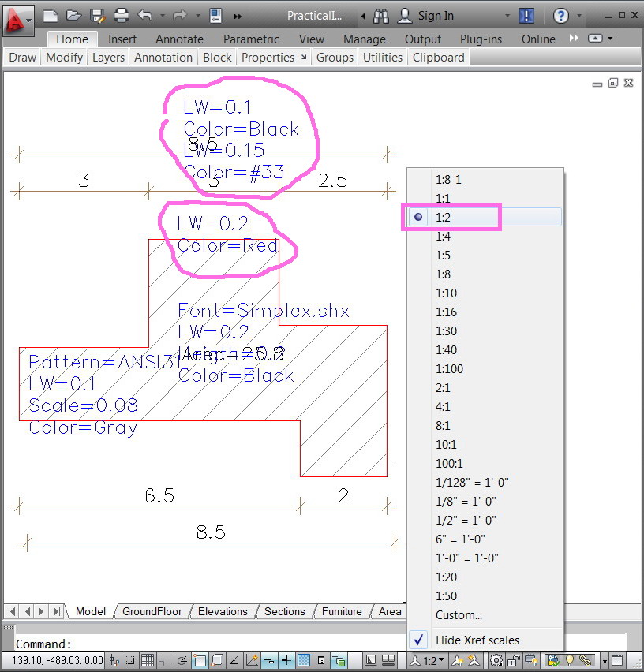Click the Quick View Layouts icon

(388, 660)
